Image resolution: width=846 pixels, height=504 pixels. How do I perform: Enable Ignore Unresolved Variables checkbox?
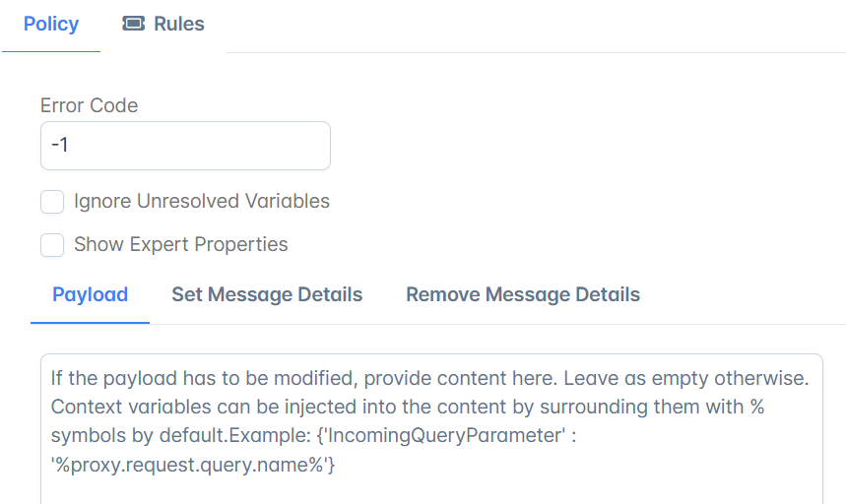click(x=52, y=202)
